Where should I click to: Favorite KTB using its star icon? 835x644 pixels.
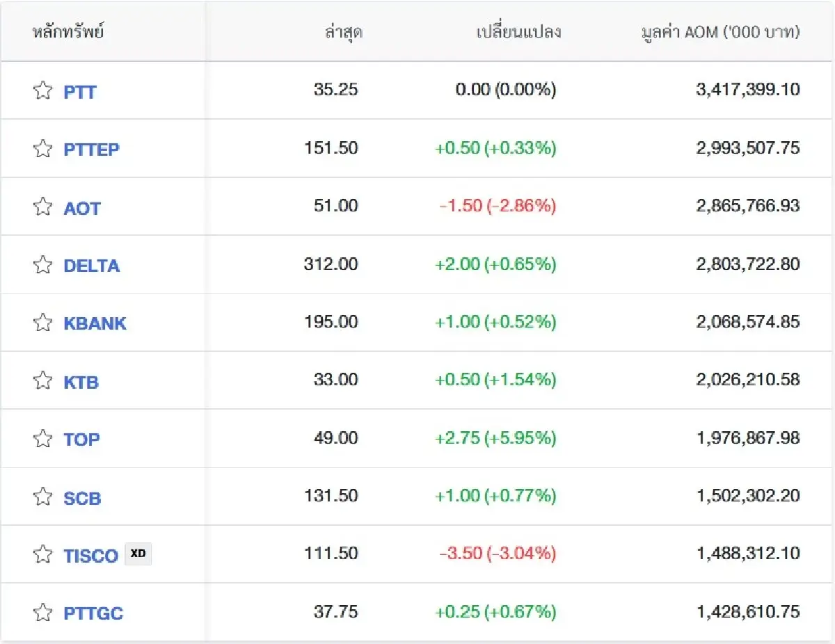coord(43,380)
